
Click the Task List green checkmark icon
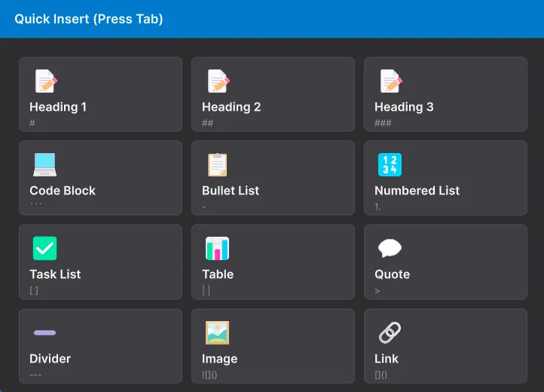(45, 248)
